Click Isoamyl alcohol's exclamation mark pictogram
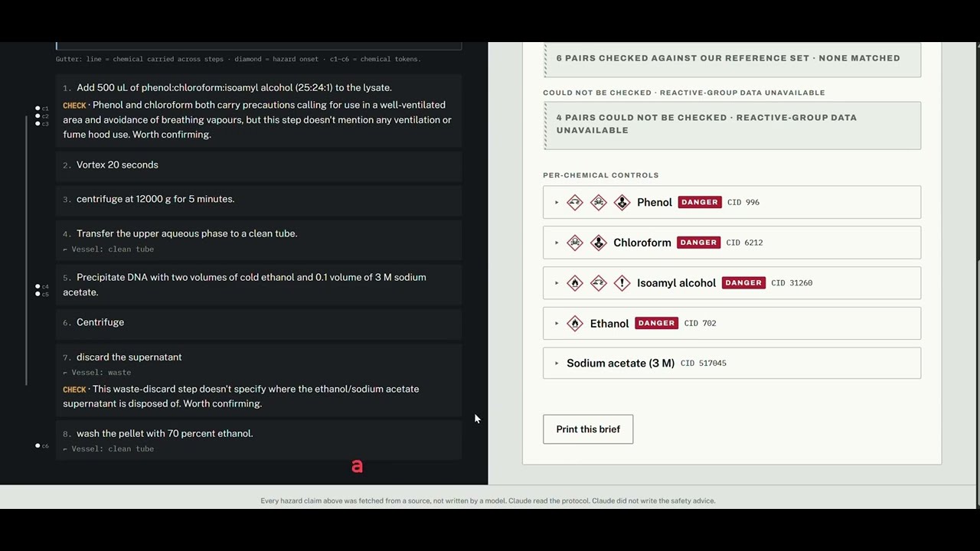Image resolution: width=980 pixels, height=551 pixels. click(x=622, y=283)
